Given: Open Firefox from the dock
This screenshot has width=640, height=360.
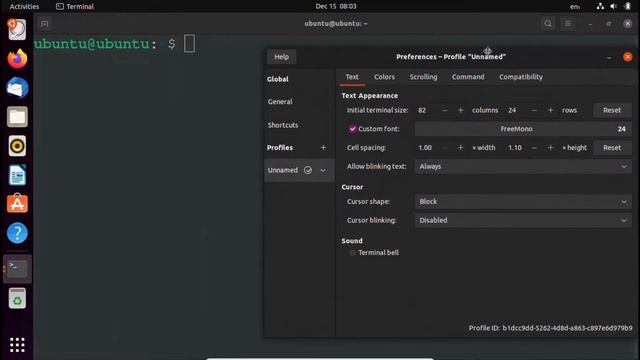Looking at the screenshot, I should (x=17, y=59).
